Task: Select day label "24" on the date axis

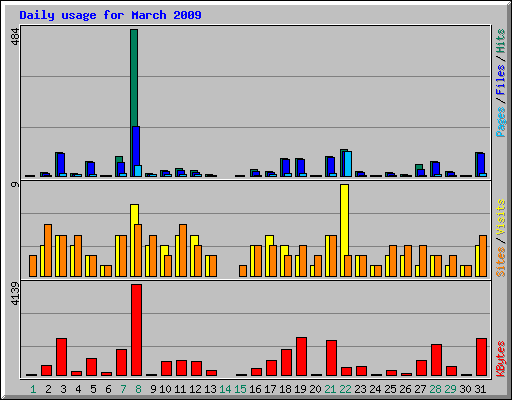Action: tap(375, 389)
